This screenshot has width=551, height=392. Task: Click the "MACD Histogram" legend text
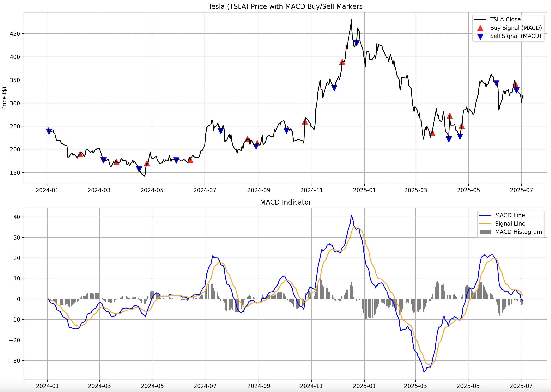click(x=518, y=232)
